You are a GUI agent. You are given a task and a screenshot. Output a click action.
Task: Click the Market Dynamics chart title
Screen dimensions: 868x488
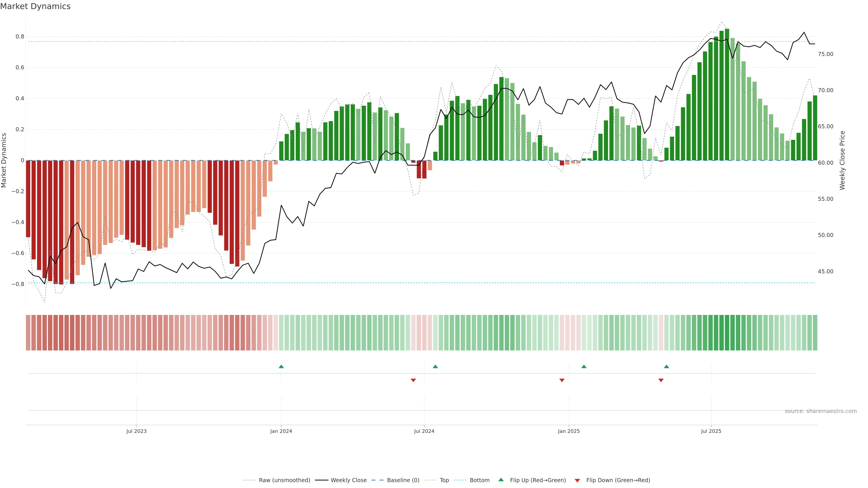click(35, 6)
